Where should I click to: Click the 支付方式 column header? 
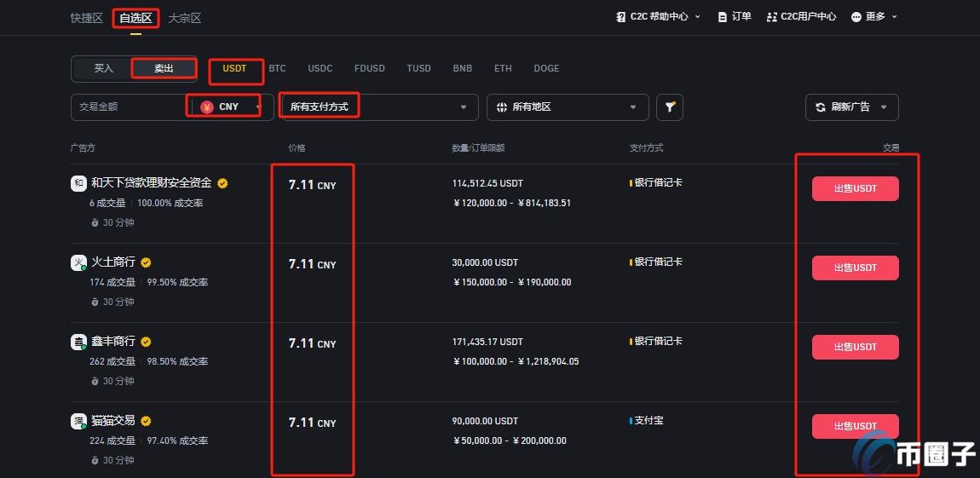click(646, 148)
